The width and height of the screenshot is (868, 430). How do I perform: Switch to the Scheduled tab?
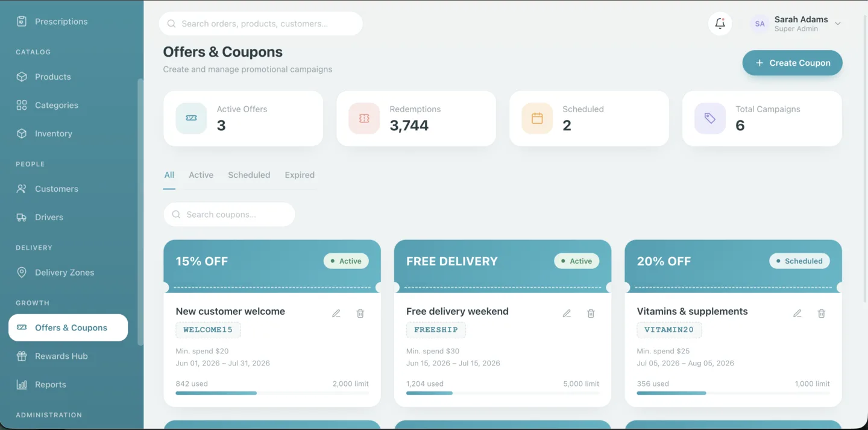(x=249, y=175)
